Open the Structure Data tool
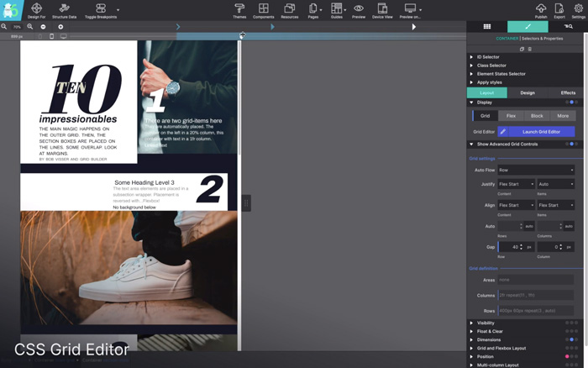The height and width of the screenshot is (368, 588). 64,8
